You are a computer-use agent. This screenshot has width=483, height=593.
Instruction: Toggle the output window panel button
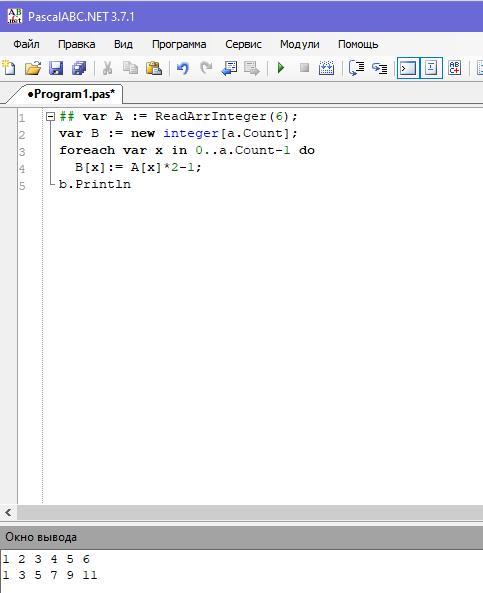coord(408,68)
